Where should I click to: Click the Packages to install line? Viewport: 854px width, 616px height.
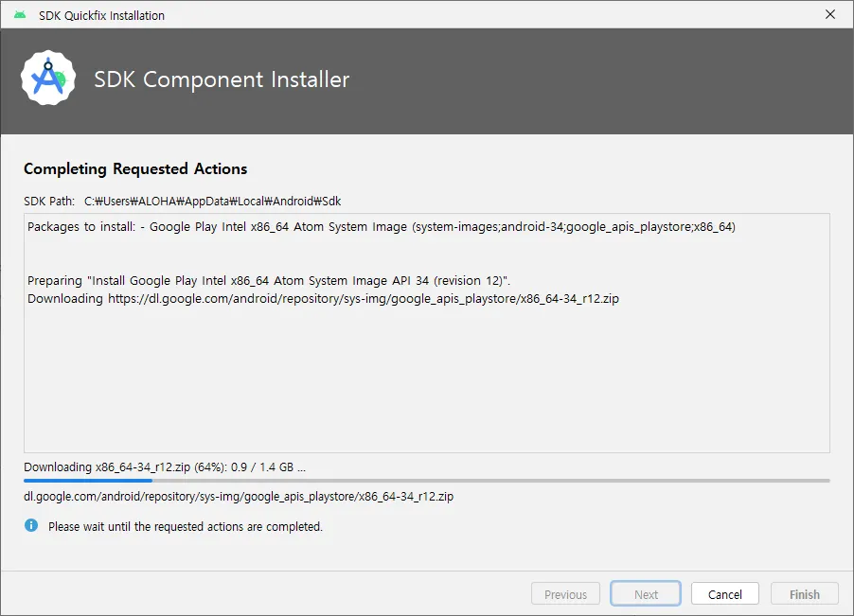382,227
